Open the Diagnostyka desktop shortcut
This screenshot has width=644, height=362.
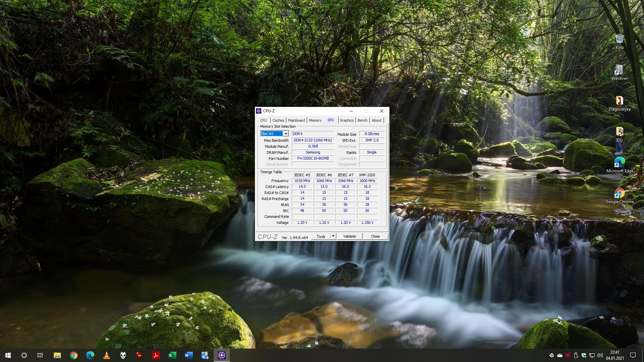point(620,103)
